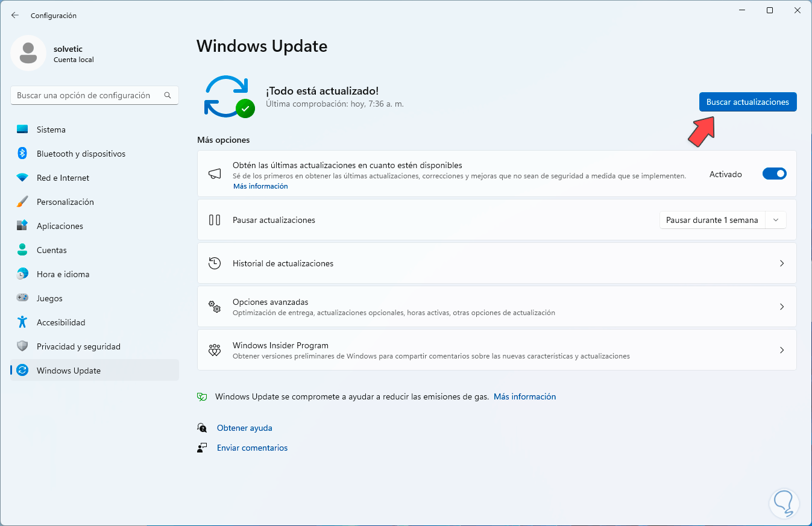Click the Última comprobación timestamp text
The width and height of the screenshot is (812, 526).
[335, 104]
